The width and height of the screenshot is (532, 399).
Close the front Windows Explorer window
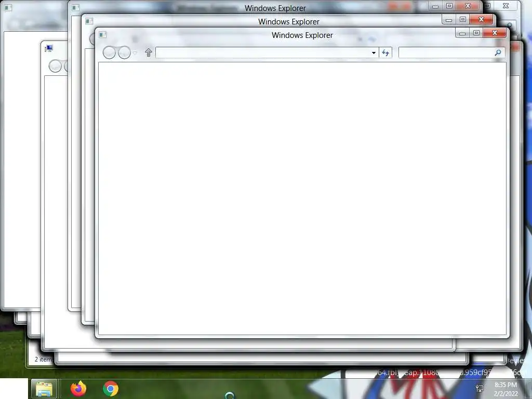pyautogui.click(x=495, y=33)
